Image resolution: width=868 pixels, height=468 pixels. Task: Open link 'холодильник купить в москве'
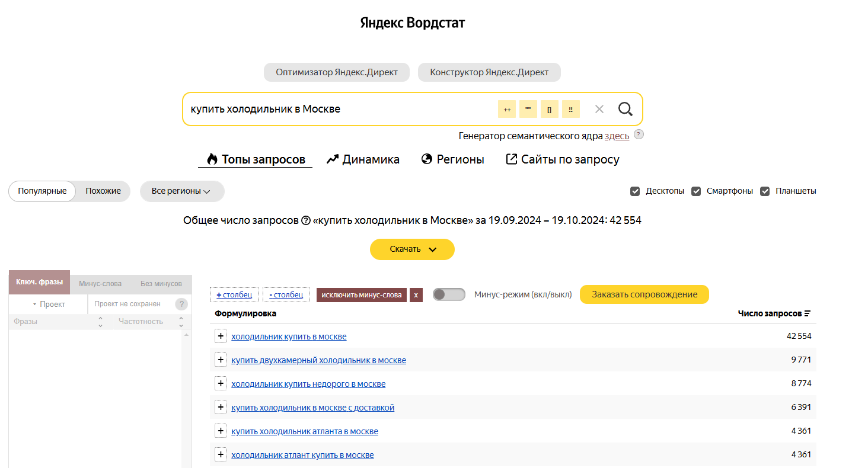[x=289, y=336]
